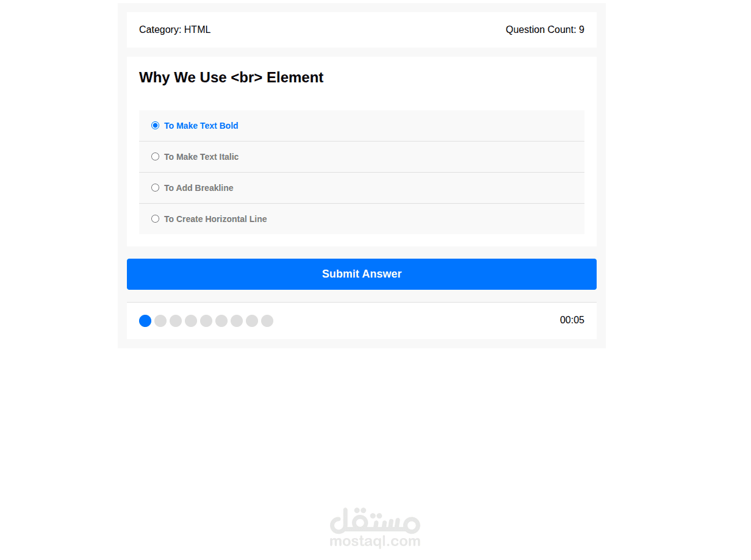The height and width of the screenshot is (560, 751).
Task: Click the third progress bullet
Action: pos(176,321)
